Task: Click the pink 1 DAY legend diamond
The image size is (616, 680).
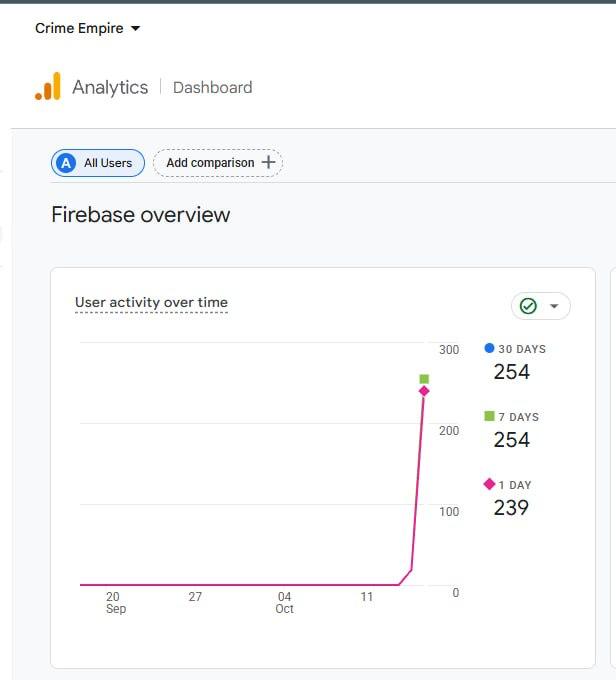Action: tap(489, 484)
